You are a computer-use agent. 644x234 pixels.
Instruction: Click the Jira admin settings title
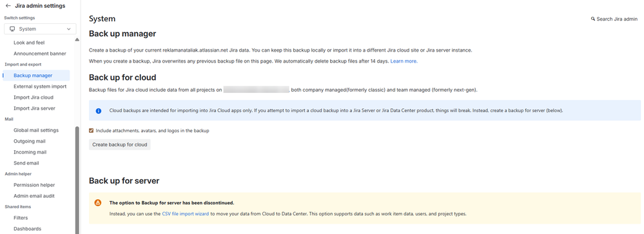pos(40,6)
